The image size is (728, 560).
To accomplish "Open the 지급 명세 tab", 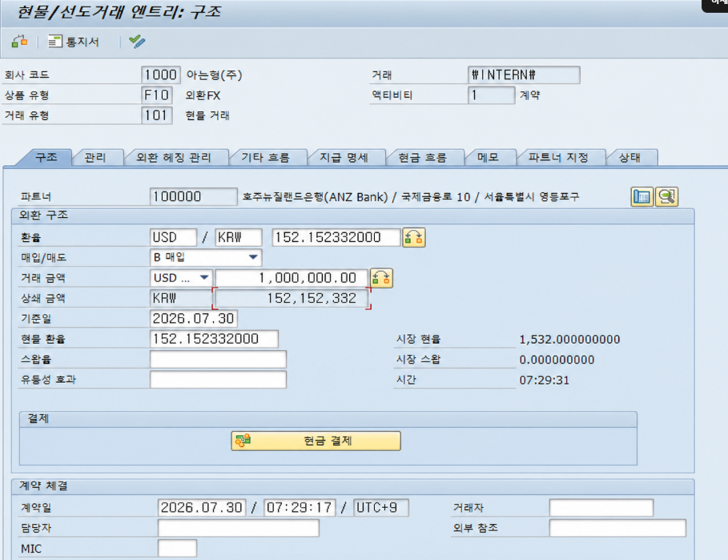I will pos(344,157).
